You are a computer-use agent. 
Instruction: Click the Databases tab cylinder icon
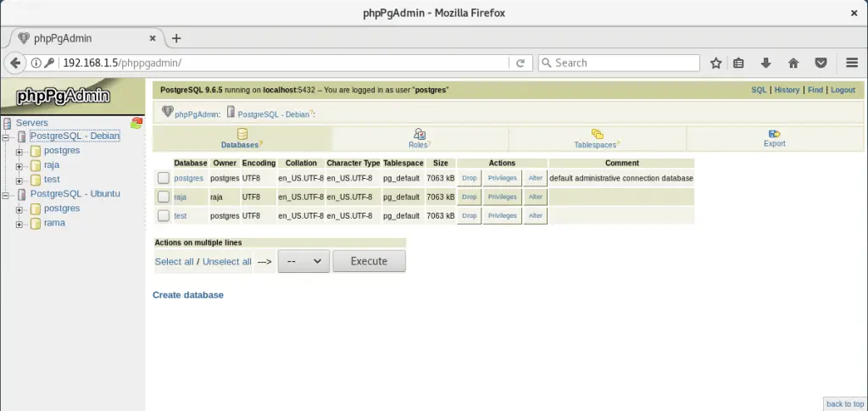(242, 134)
